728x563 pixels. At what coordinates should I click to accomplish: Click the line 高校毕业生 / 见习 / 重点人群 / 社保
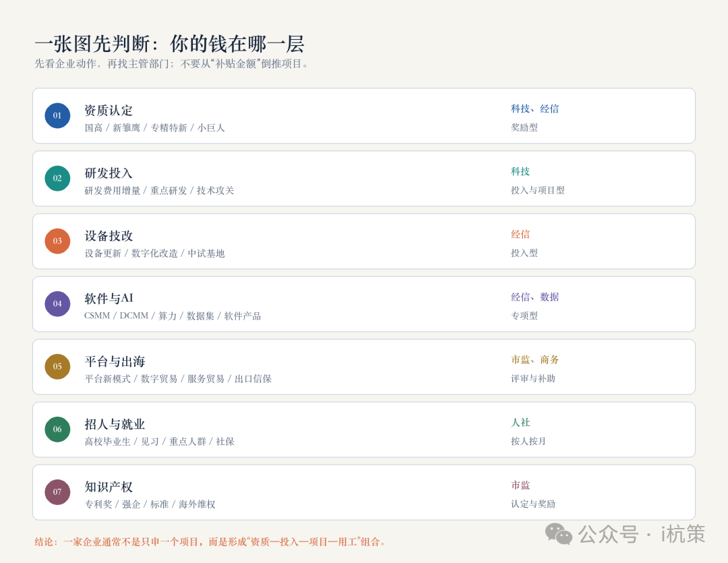pyautogui.click(x=159, y=441)
